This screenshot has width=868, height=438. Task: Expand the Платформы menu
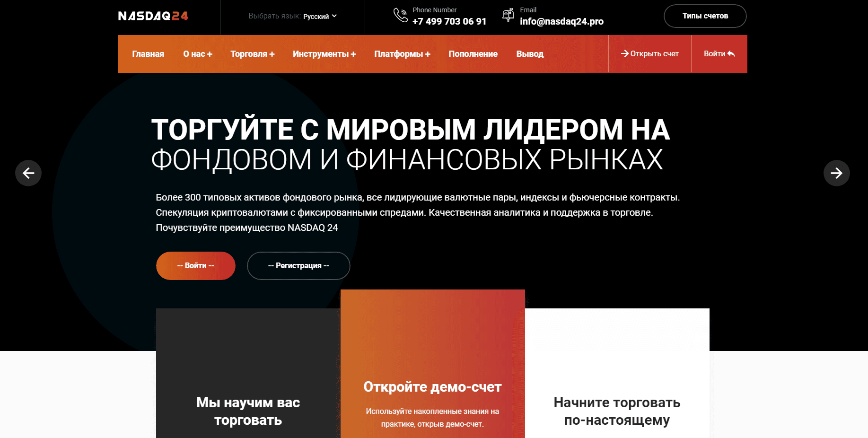(402, 54)
